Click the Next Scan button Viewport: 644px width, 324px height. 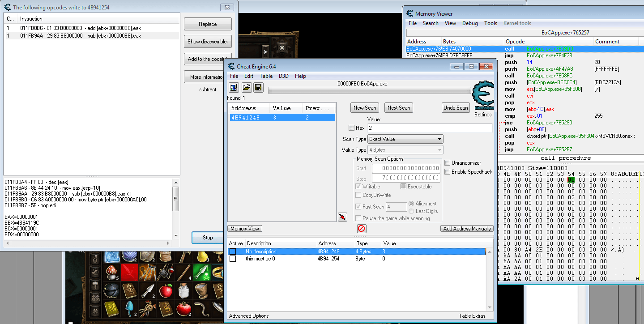pos(399,108)
